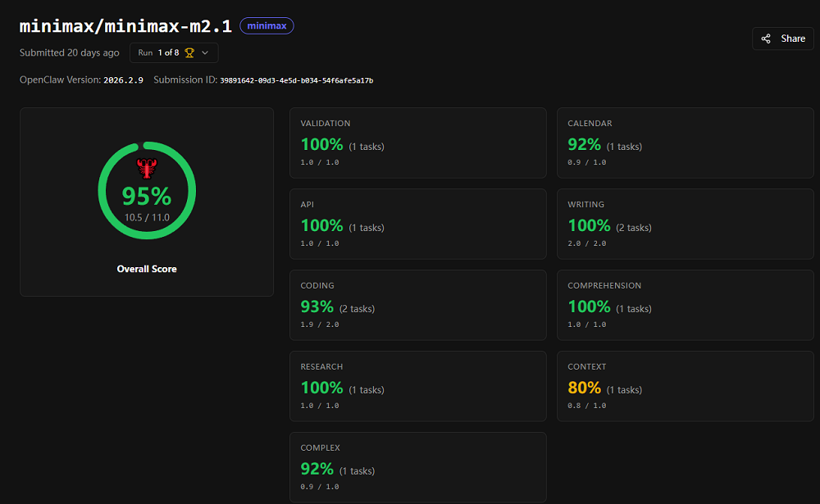Viewport: 820px width, 504px height.
Task: Open the CALENDAR category card
Action: pyautogui.click(x=685, y=143)
